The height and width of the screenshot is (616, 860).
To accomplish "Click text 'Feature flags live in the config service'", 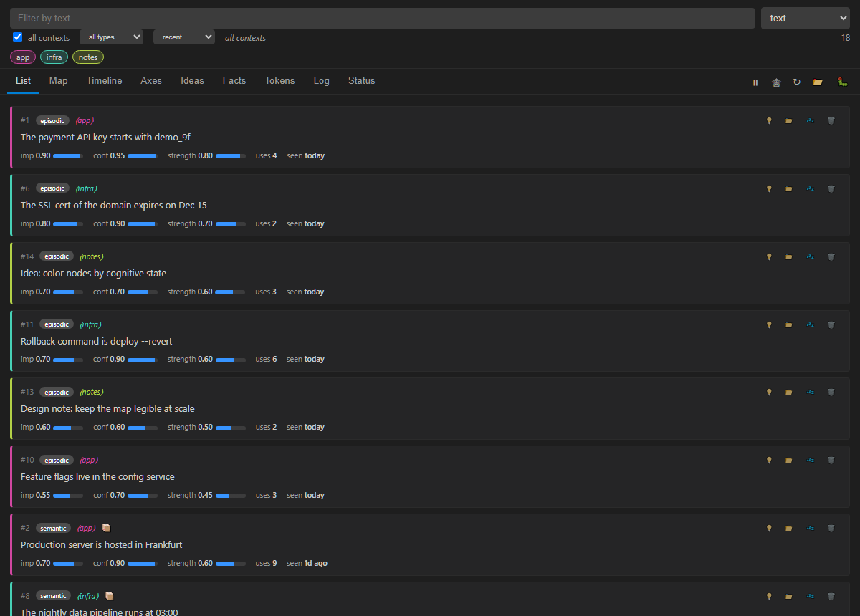I will point(97,476).
